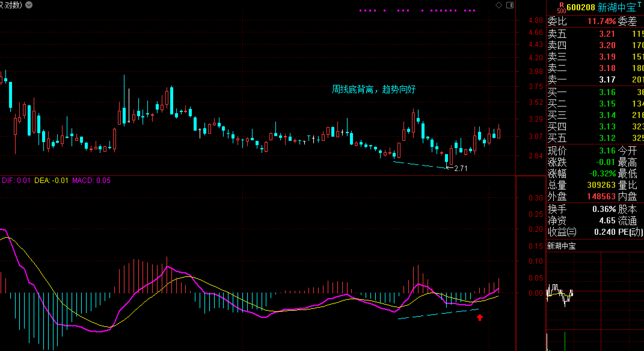Image resolution: width=644 pixels, height=351 pixels.
Task: Click the 3.07 price axis label
Action: click(x=536, y=136)
